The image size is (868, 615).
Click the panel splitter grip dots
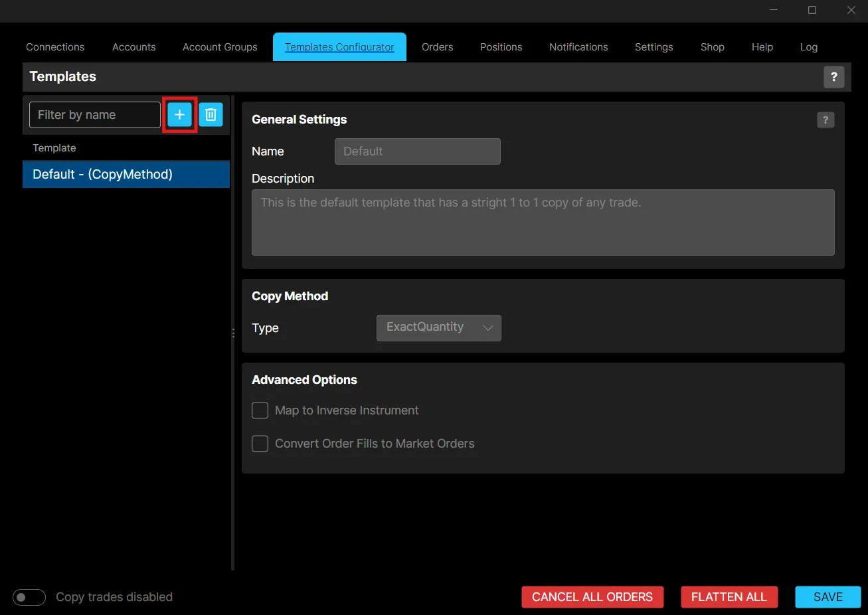[x=233, y=333]
